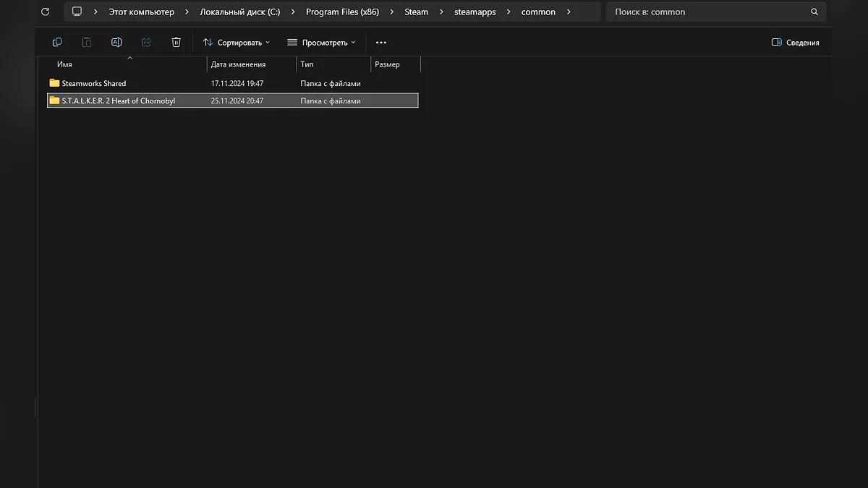Screen dimensions: 868x488
Task: Open the Просмотреть view dropdown
Action: (321, 43)
